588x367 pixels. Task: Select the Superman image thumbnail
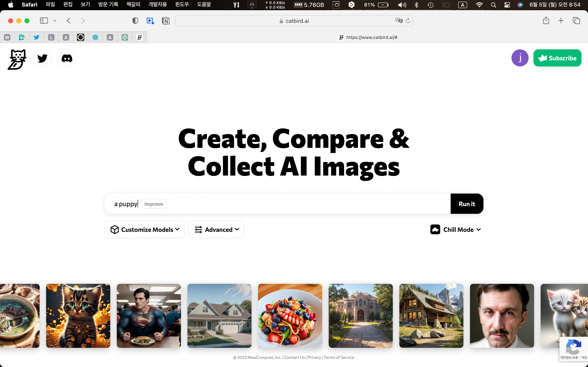149,316
